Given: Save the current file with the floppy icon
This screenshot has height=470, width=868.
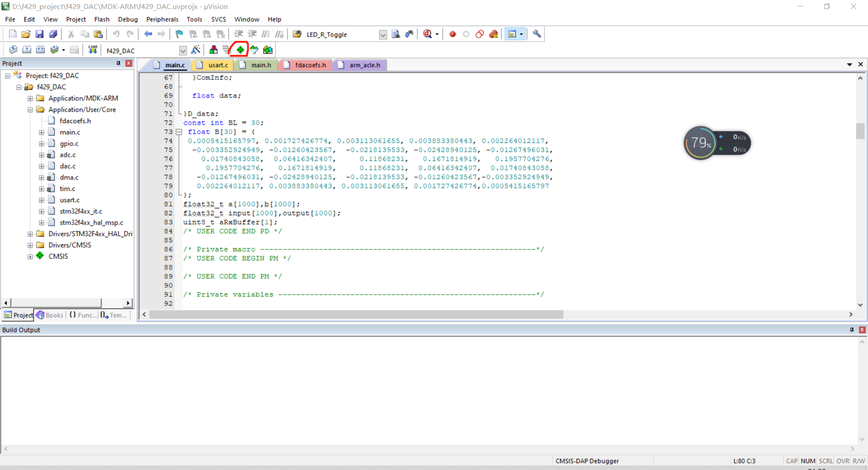Looking at the screenshot, I should tap(39, 34).
